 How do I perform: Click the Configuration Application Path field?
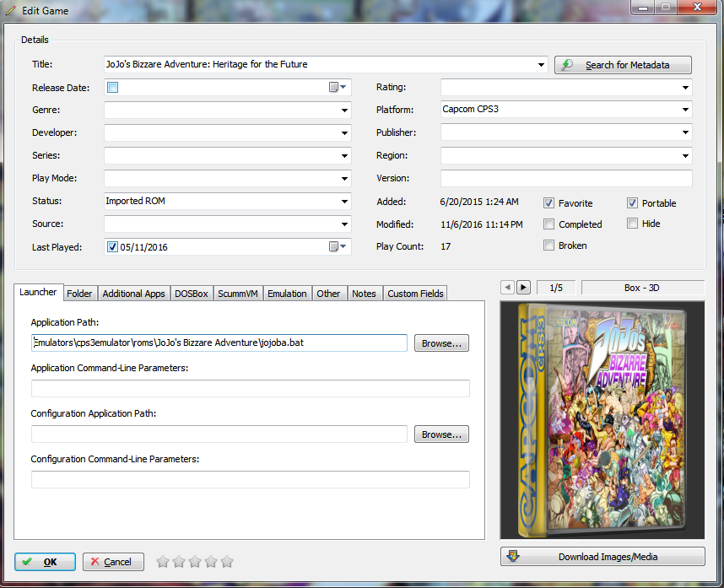tap(219, 434)
